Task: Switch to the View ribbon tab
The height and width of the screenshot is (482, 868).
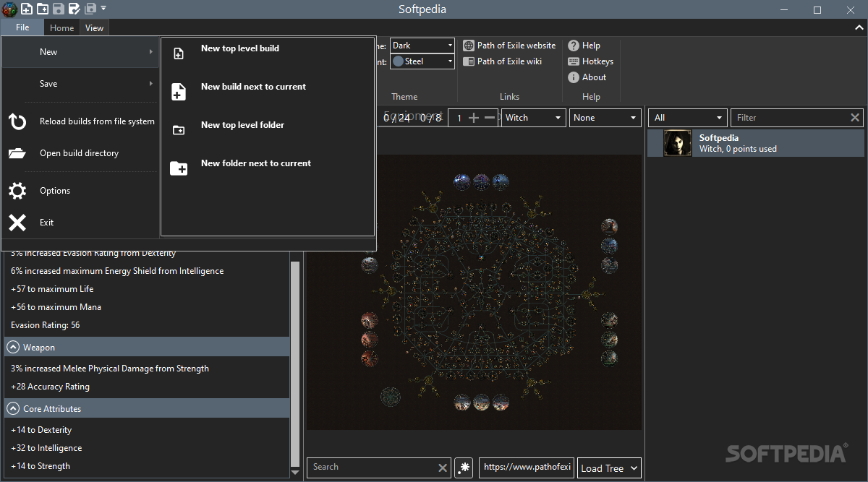Action: click(94, 28)
